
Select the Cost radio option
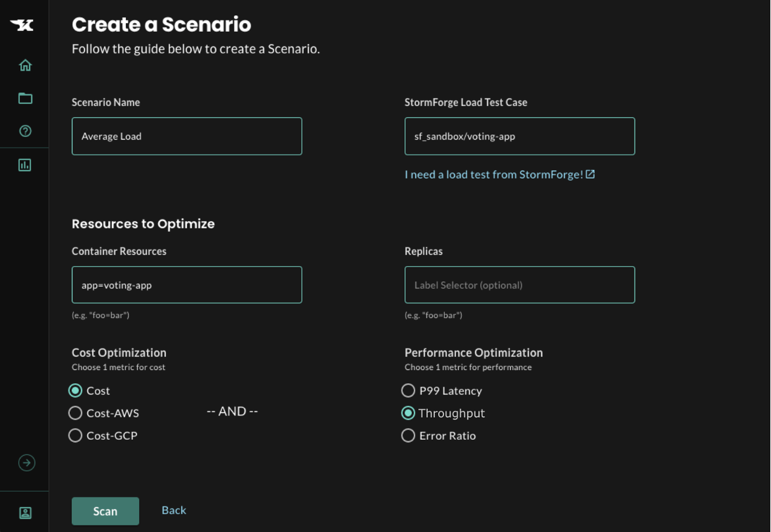point(76,390)
